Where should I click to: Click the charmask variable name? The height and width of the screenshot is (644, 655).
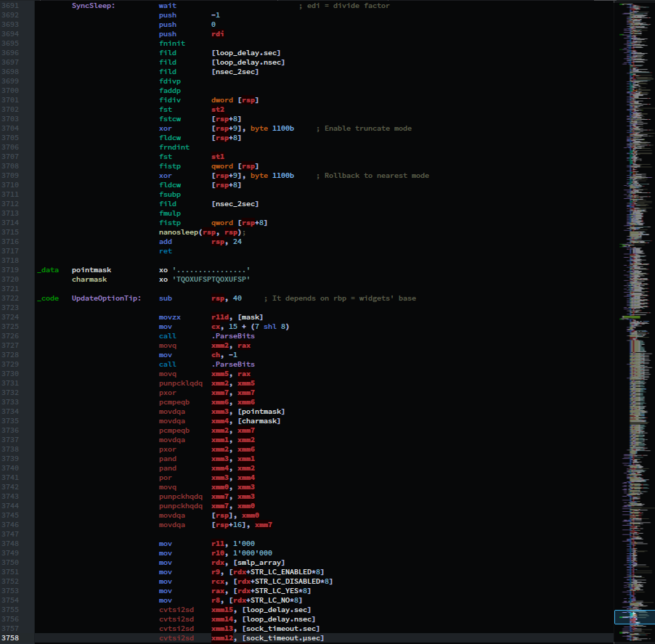[x=89, y=280]
